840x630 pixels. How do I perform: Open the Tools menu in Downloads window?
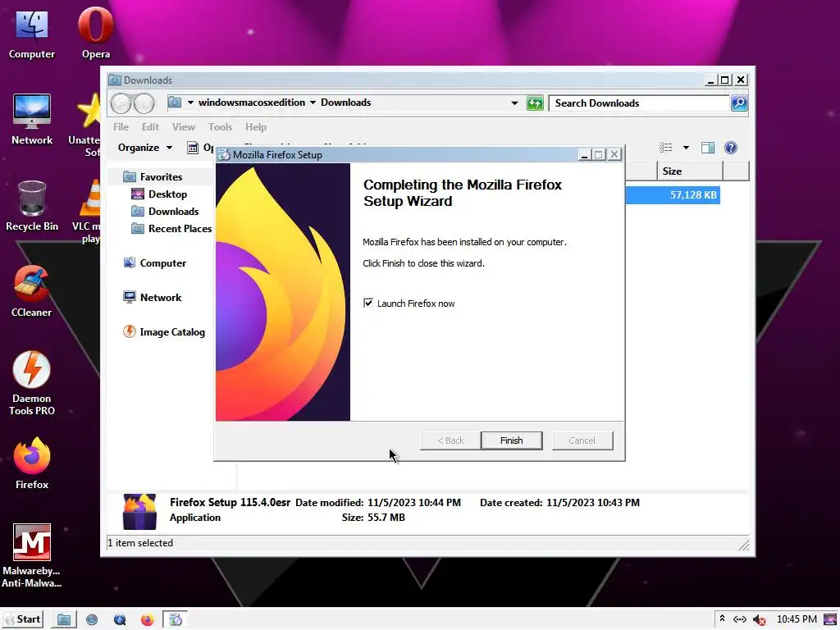(220, 127)
